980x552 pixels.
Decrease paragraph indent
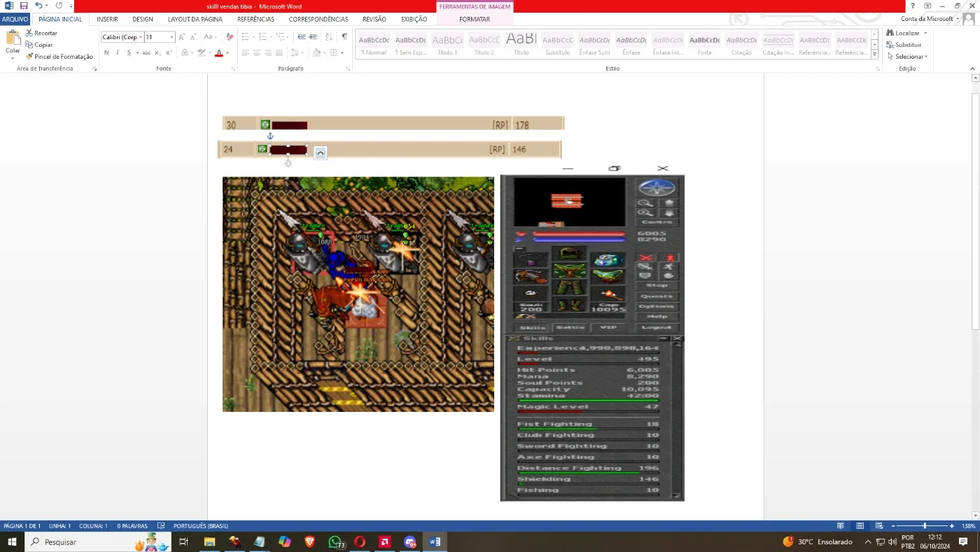coord(302,37)
